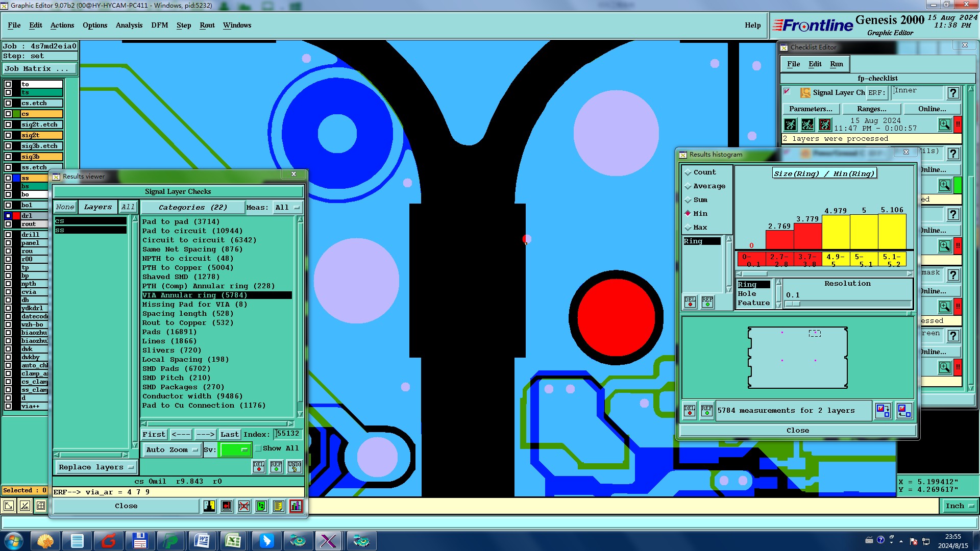Click the histogram icon in Results viewer

(x=296, y=506)
